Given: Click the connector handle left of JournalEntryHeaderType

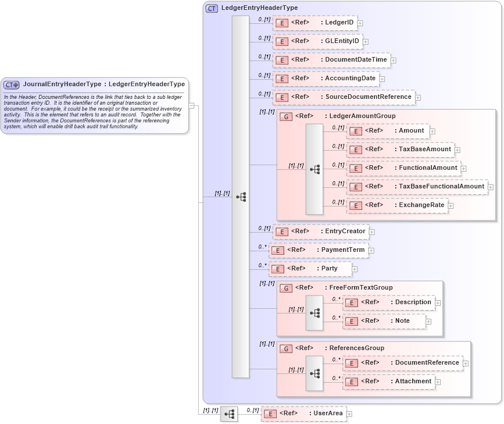Looking at the screenshot, I should (192, 105).
